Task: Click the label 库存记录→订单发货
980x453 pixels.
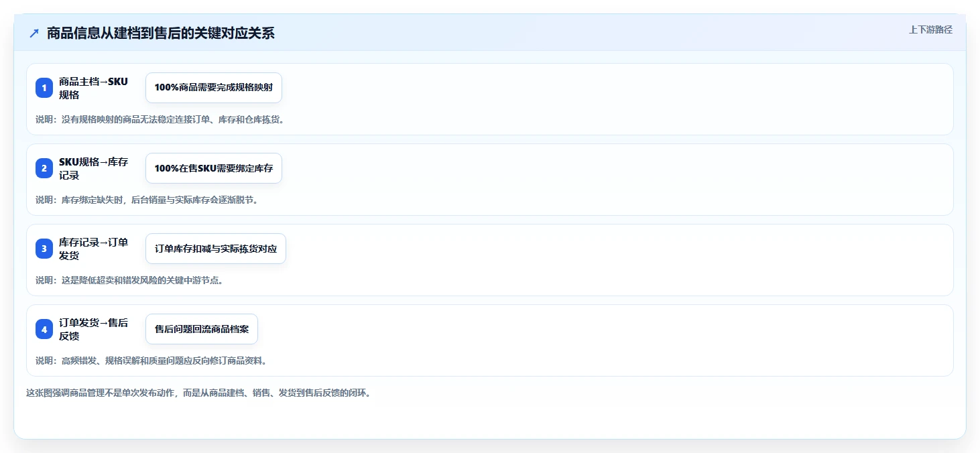Action: (93, 249)
